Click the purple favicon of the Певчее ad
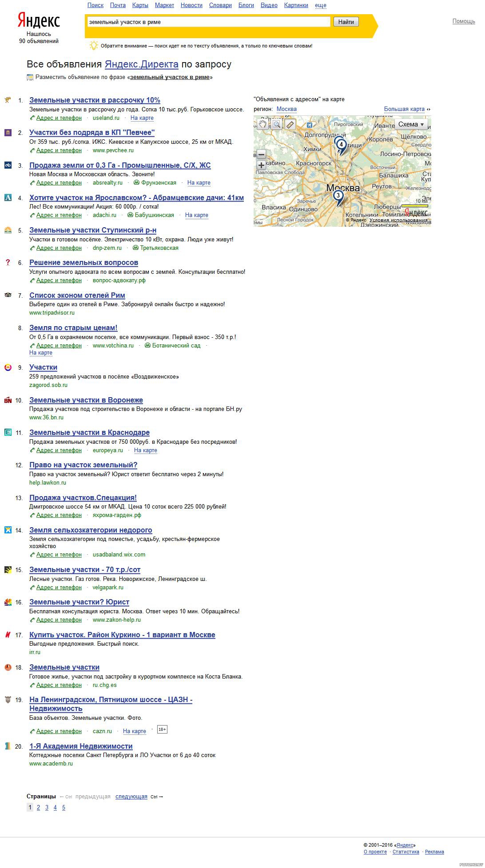485x868 pixels. [x=8, y=132]
